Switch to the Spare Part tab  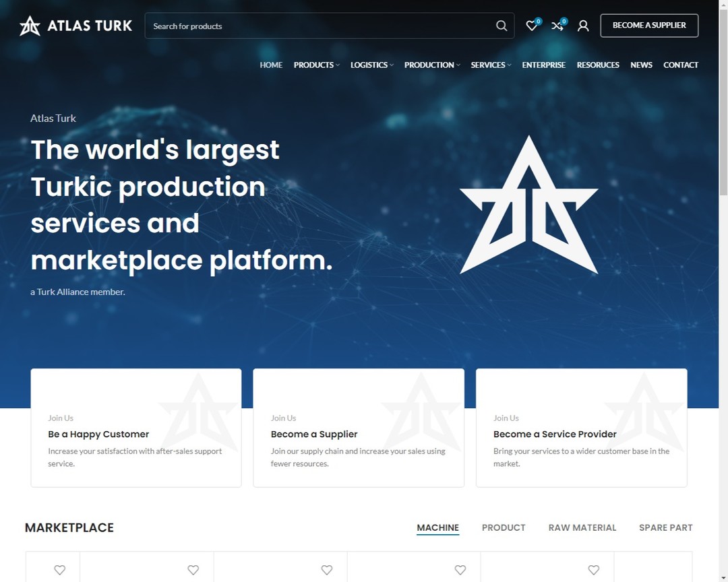[x=665, y=527]
